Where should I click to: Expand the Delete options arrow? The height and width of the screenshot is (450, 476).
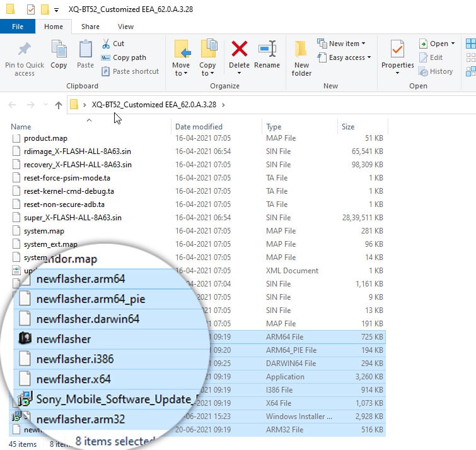[239, 73]
